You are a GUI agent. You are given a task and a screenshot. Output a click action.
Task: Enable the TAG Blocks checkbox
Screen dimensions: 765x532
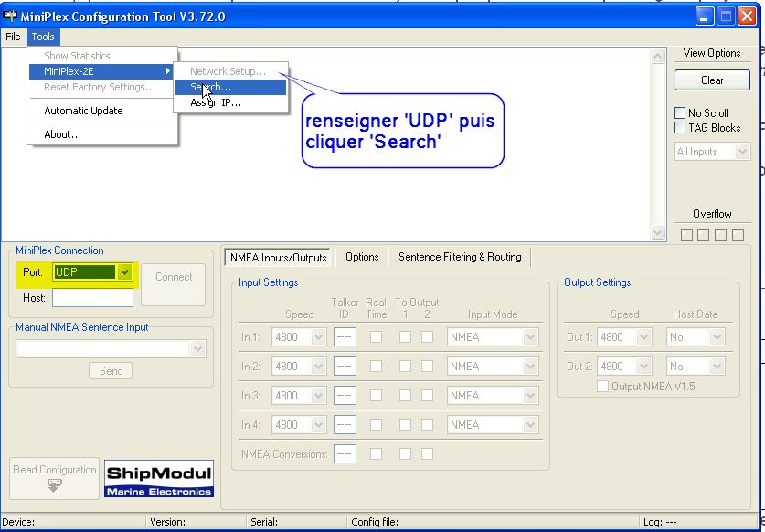click(x=680, y=128)
